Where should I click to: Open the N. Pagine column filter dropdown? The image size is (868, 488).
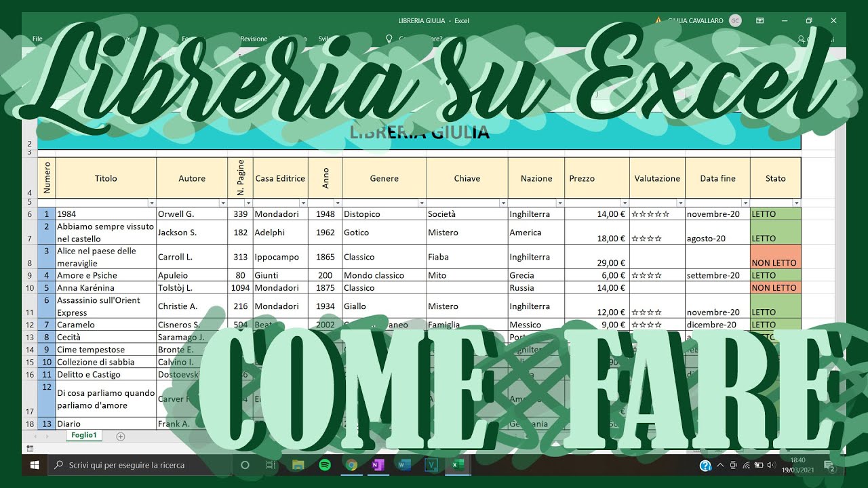(x=248, y=203)
